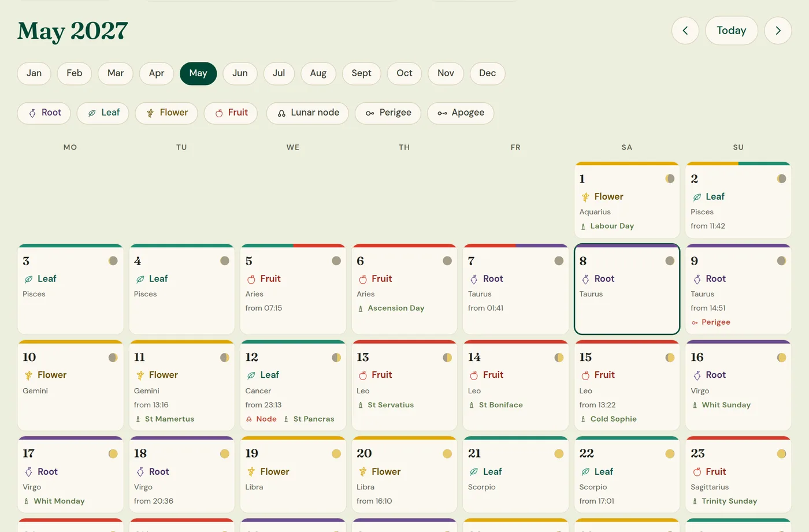Click the moon phase icon on May 8
Image resolution: width=809 pixels, height=532 pixels.
coord(670,261)
